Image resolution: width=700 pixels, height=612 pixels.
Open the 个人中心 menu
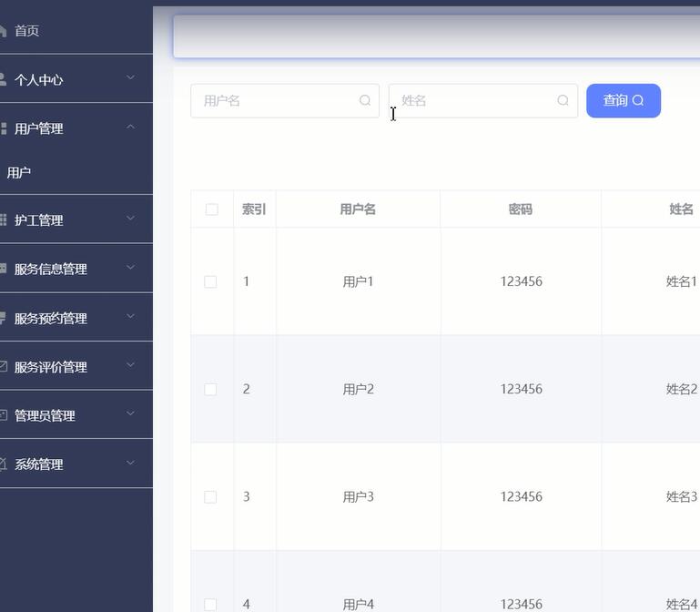point(76,79)
